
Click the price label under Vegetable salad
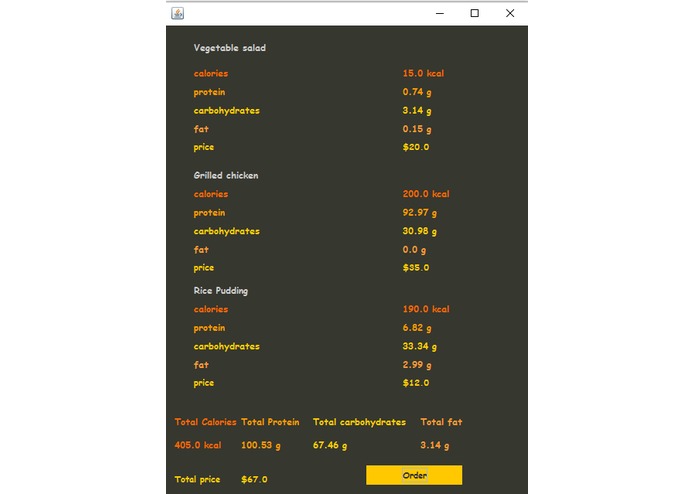point(204,147)
